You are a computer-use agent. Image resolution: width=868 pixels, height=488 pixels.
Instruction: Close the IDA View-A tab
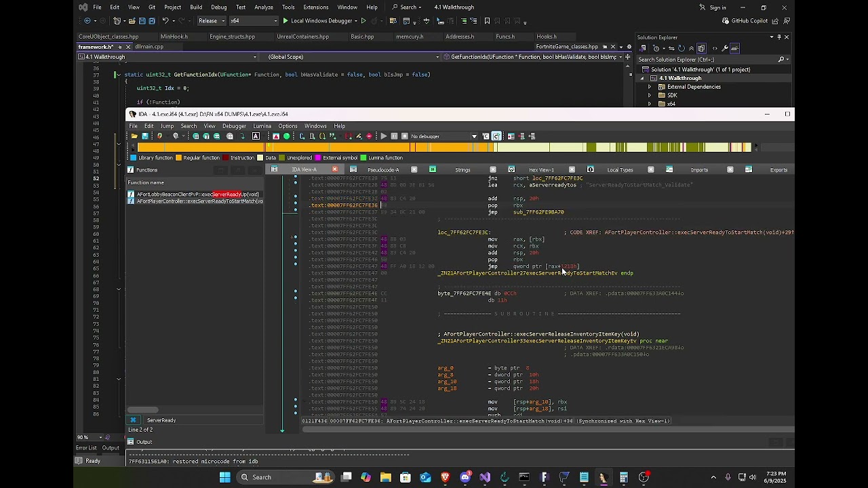[x=334, y=169]
